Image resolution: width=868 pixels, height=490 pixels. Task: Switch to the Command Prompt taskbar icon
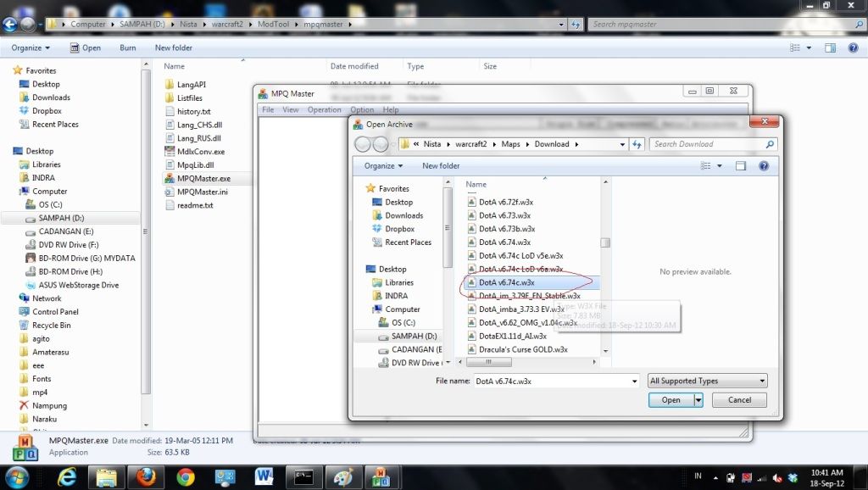pos(303,476)
